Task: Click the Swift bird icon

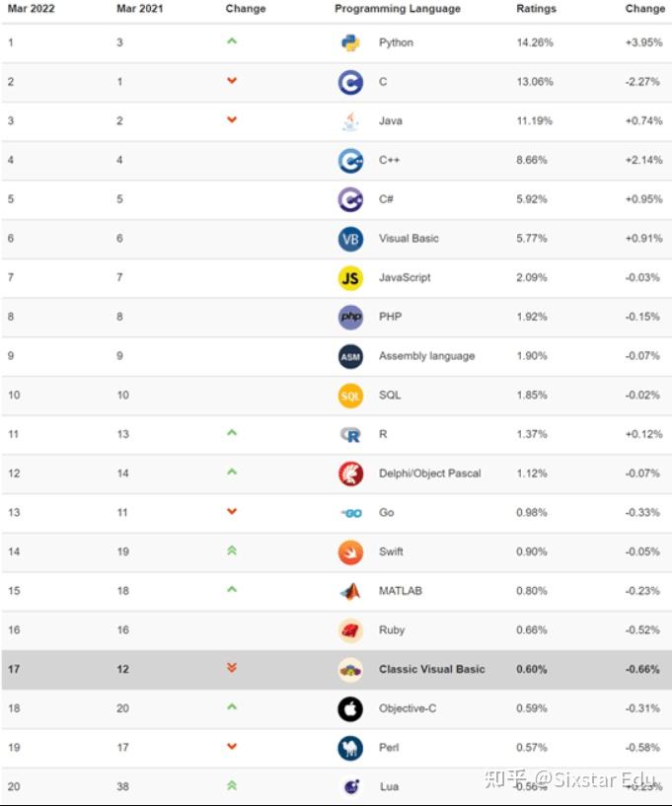Action: (350, 551)
